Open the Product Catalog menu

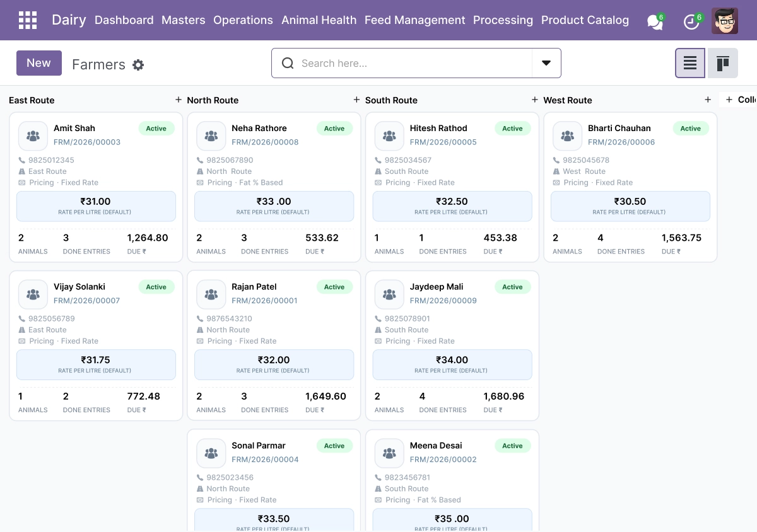click(585, 20)
